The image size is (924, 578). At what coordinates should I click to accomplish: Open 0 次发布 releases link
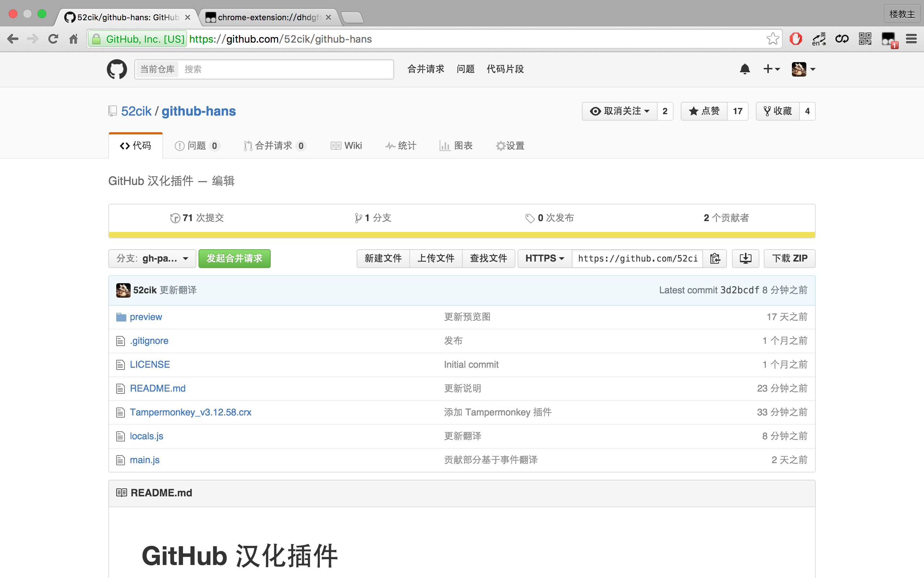point(549,218)
